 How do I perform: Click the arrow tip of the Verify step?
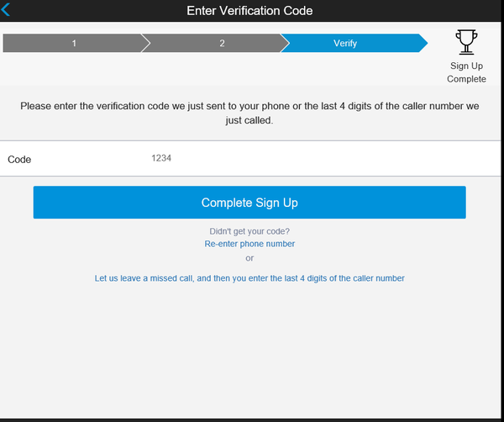423,43
